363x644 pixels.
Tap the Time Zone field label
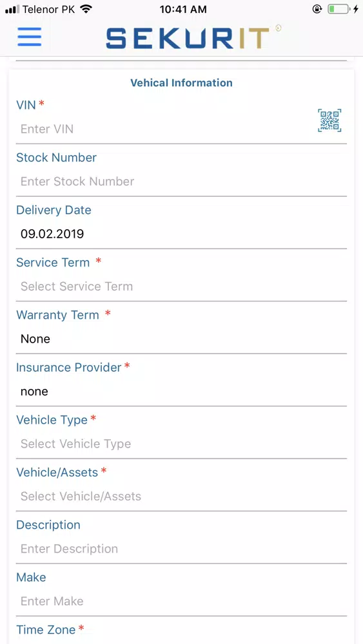[46, 630]
